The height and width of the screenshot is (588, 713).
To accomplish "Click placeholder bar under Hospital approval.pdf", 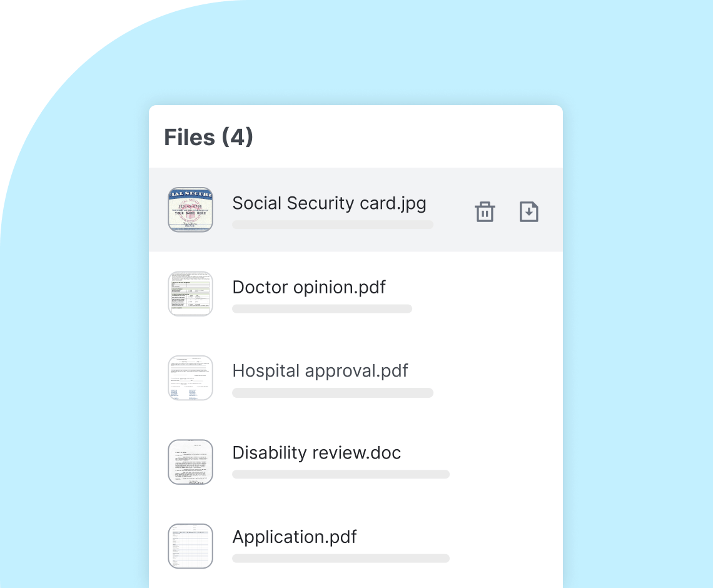I will (x=333, y=393).
